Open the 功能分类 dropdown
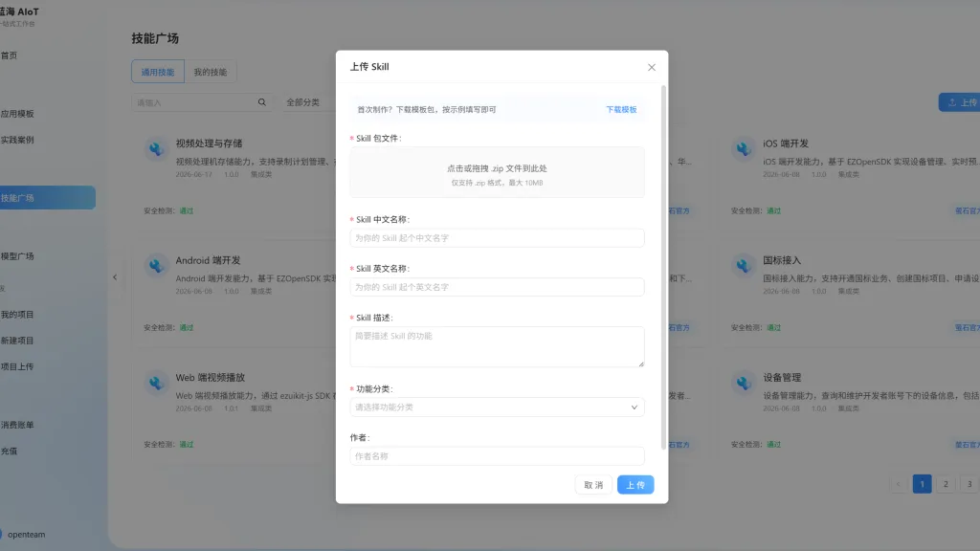 497,408
